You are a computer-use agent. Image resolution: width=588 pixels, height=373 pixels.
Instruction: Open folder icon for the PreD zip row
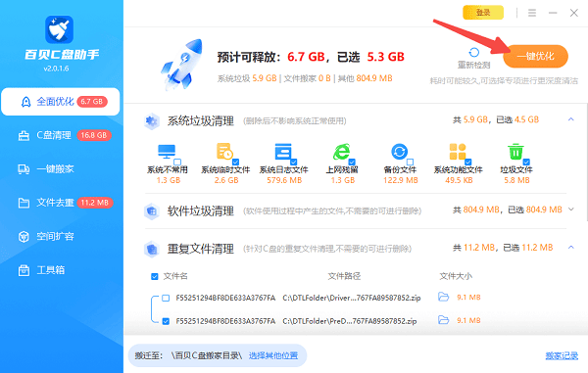(x=444, y=320)
